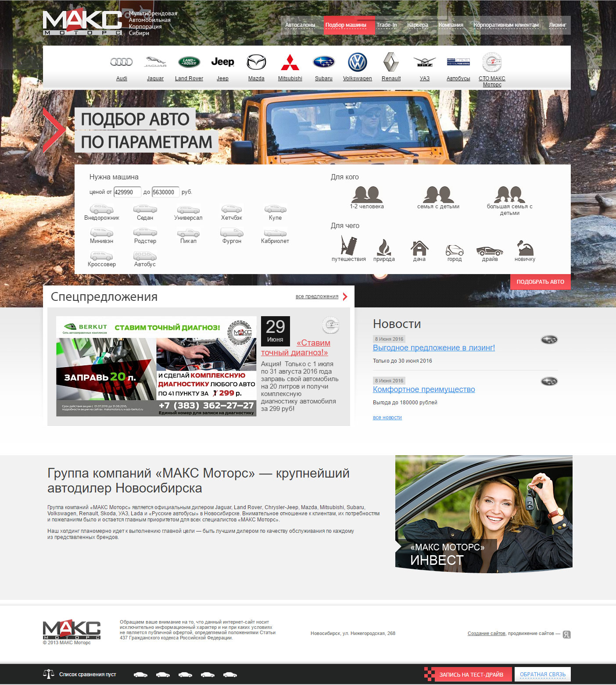Open the «Ставим точный диагноз!» offer link
Screen dimensions: 616x685
[x=296, y=347]
